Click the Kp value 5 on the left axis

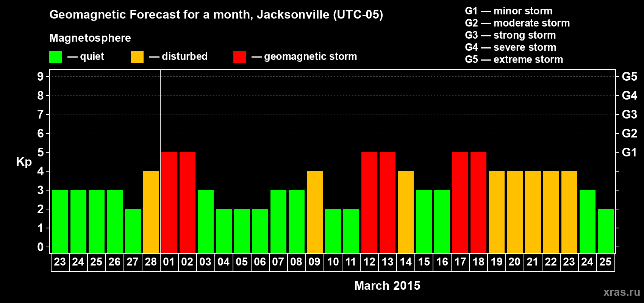pyautogui.click(x=41, y=152)
